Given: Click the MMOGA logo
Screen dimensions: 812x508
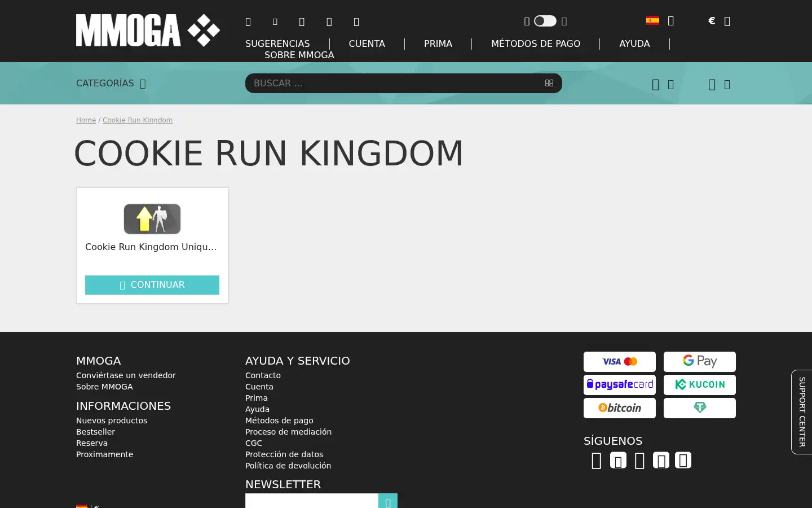Looking at the screenshot, I should click(148, 30).
